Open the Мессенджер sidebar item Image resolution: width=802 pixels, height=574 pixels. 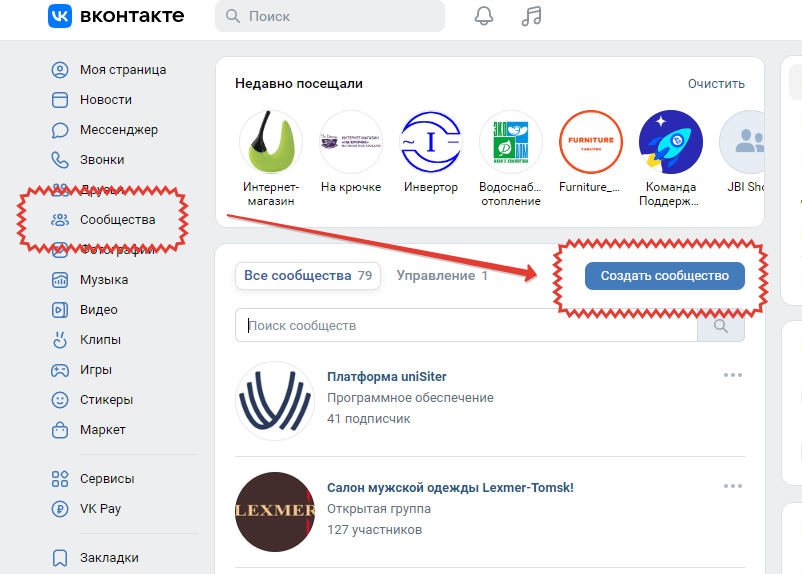pyautogui.click(x=118, y=130)
